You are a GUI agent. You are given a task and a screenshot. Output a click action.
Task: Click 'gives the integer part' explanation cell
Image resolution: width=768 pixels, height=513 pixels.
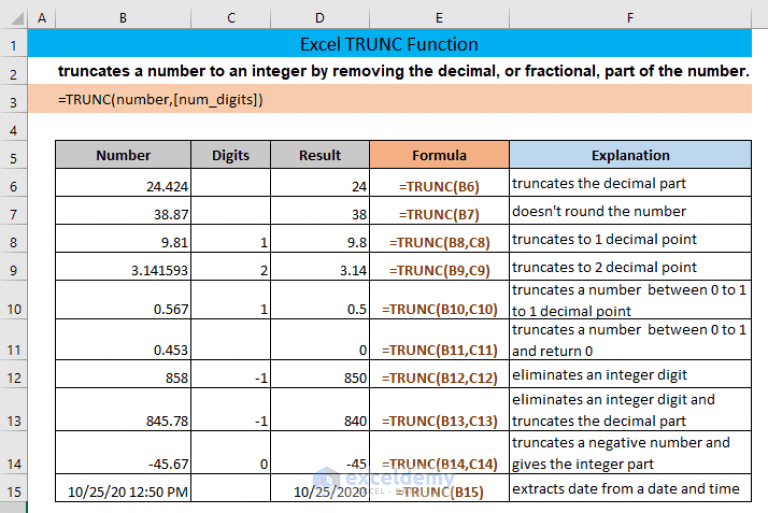[630, 452]
